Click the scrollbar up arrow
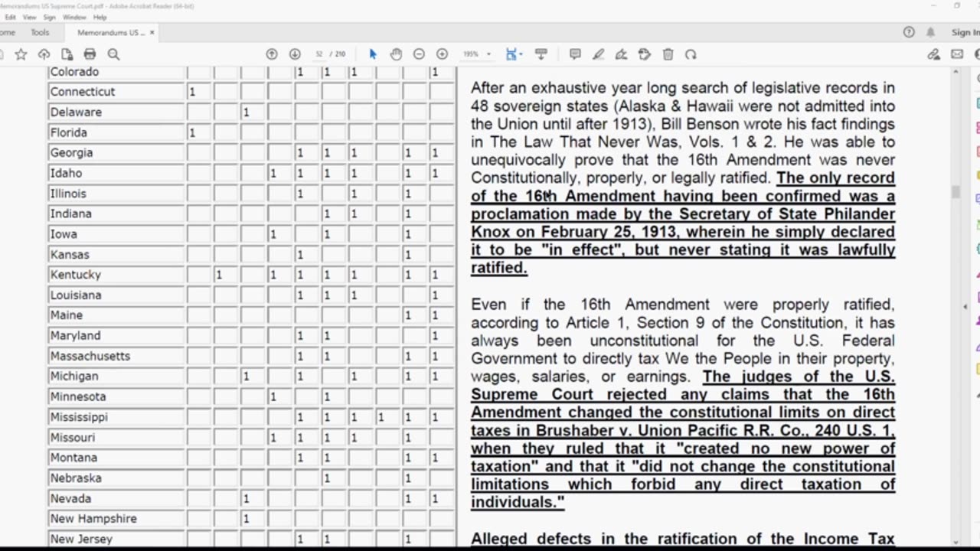This screenshot has width=980, height=551. pos(955,71)
